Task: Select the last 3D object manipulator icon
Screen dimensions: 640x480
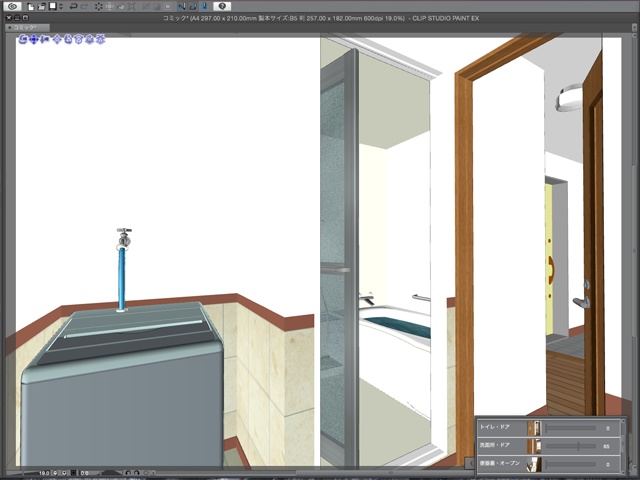Action: click(x=100, y=39)
